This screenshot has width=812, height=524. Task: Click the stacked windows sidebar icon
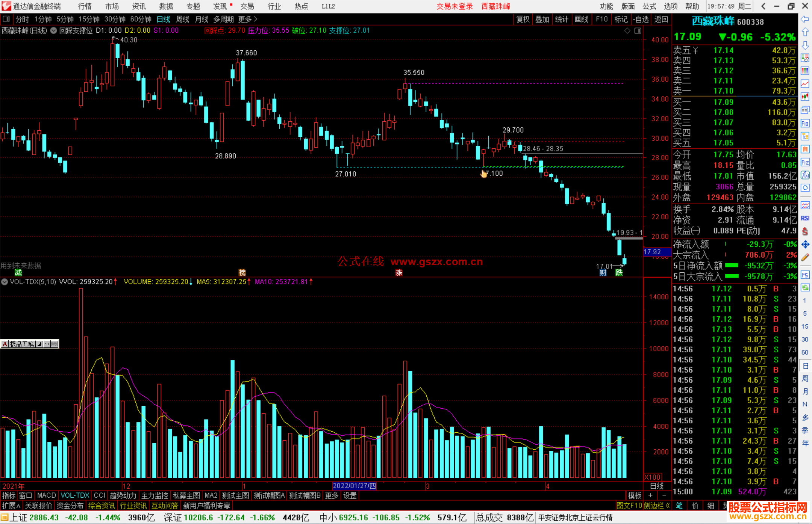[805, 110]
